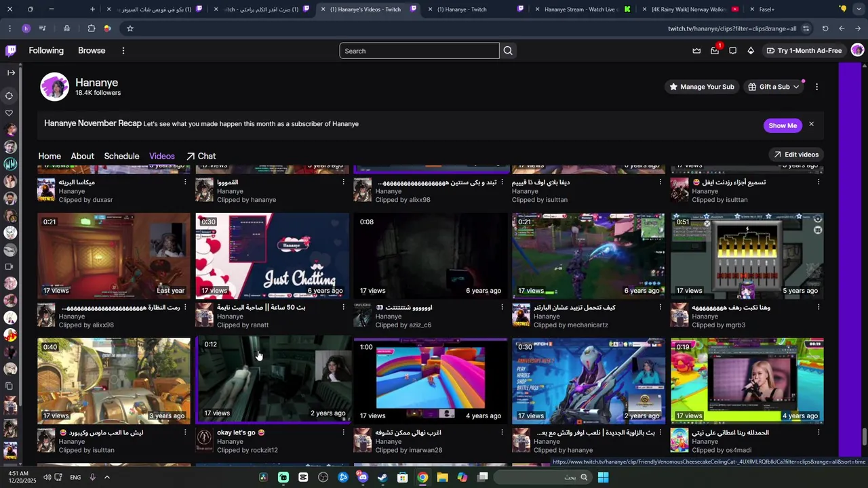Switch input language ENG

coord(75,477)
